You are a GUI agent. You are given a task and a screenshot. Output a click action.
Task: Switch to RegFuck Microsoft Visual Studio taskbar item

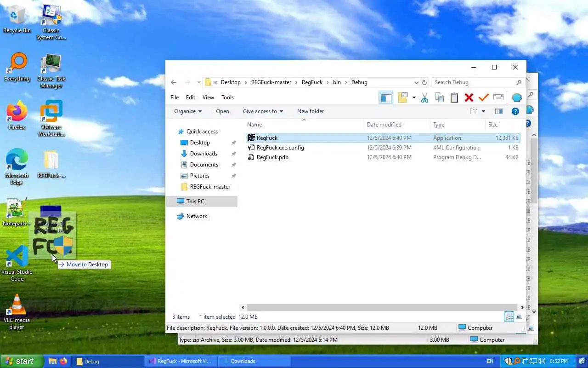tap(180, 361)
